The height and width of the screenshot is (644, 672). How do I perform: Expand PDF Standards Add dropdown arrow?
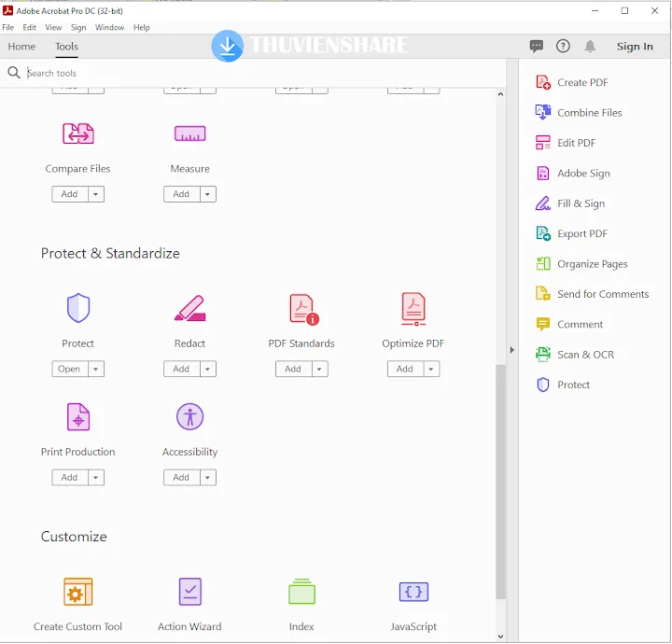coord(320,369)
